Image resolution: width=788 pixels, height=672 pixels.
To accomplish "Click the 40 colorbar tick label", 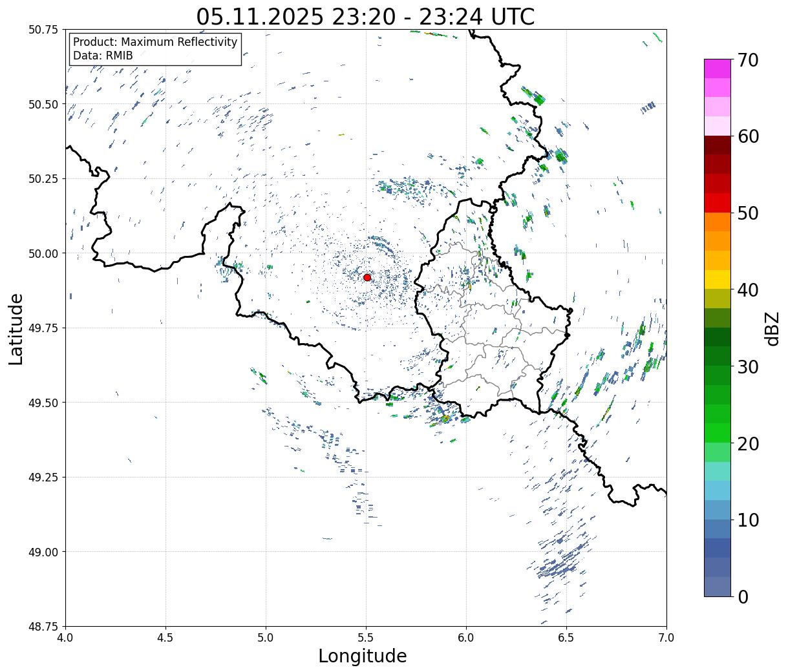I will pos(747,290).
